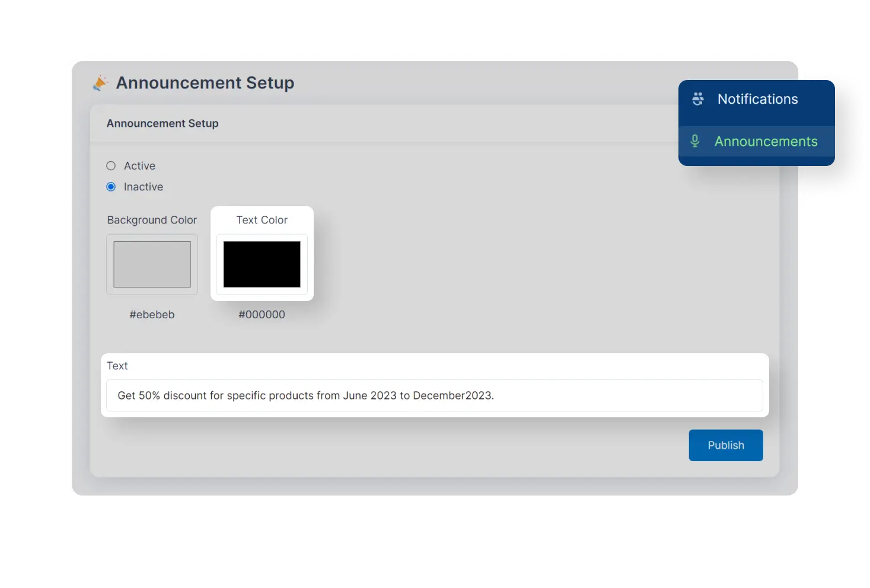The image size is (870, 588).
Task: Click the Background Color label
Action: (x=152, y=220)
